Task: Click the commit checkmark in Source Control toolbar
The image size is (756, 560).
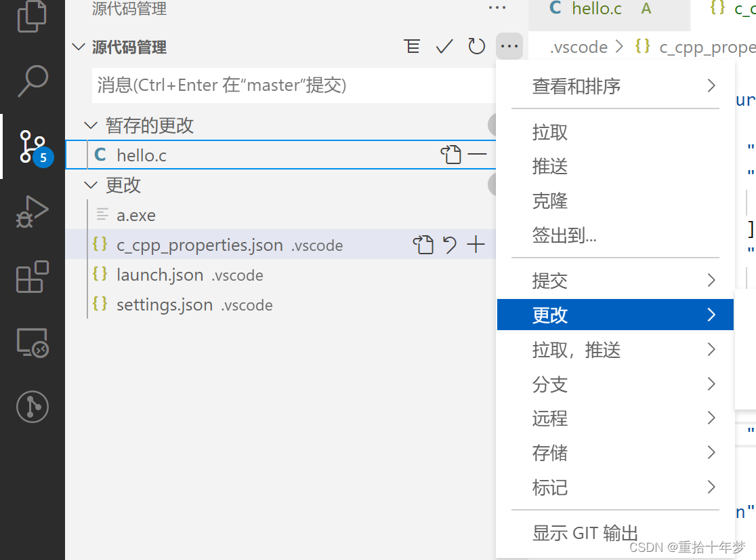Action: (x=444, y=46)
